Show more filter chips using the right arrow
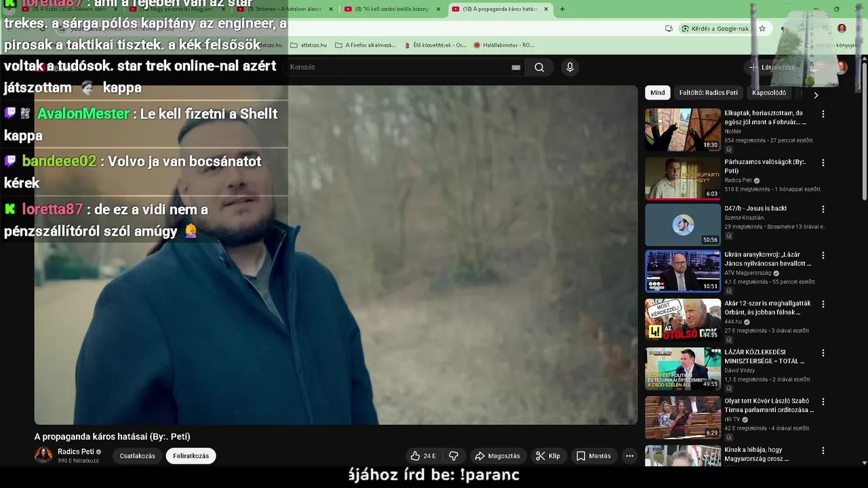Image resolution: width=868 pixels, height=488 pixels. click(x=816, y=95)
